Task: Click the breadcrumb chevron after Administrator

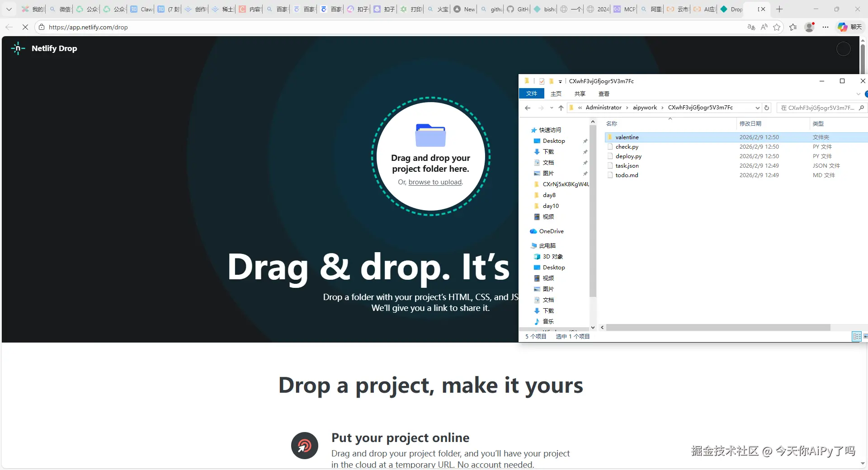Action: click(627, 108)
